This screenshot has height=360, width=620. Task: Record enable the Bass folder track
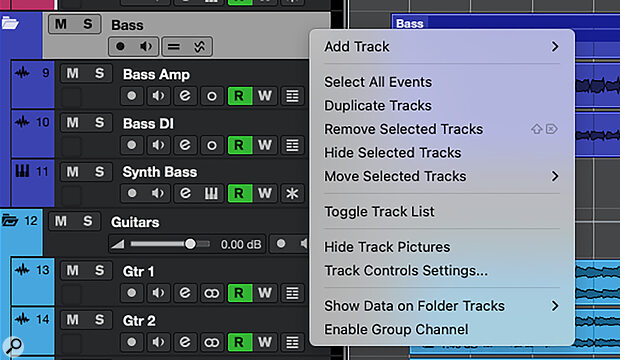point(121,47)
